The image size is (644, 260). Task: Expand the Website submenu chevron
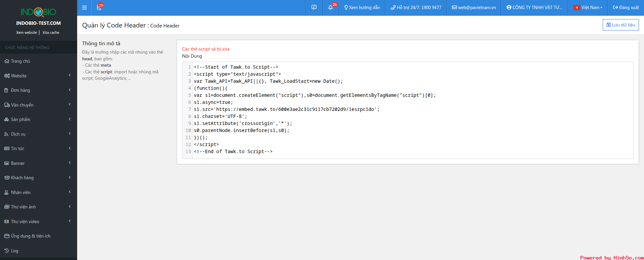pyautogui.click(x=70, y=75)
